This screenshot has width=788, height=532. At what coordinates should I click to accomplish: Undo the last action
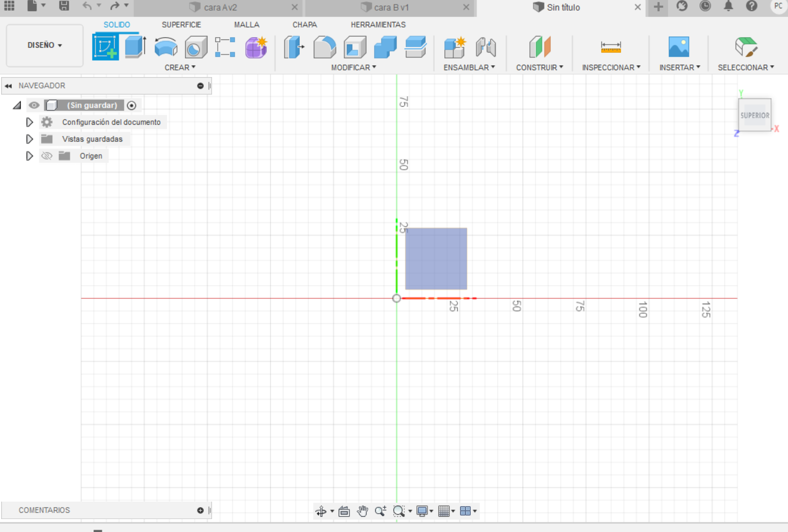[x=87, y=6]
